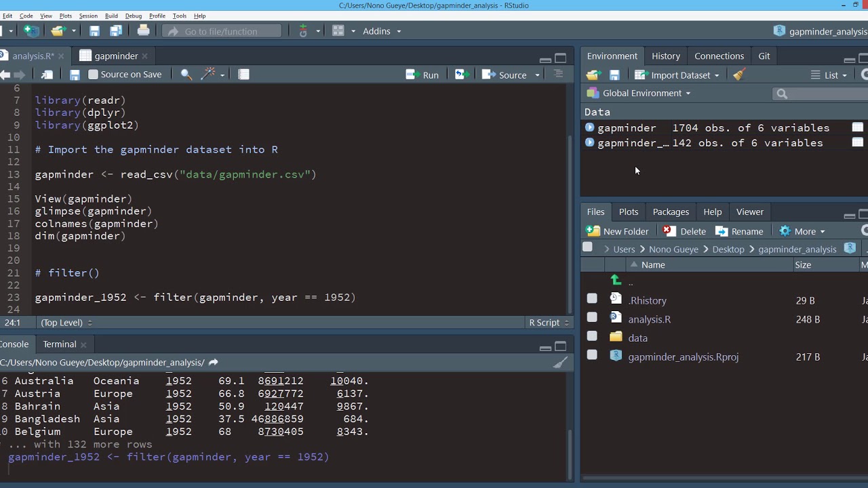868x488 pixels.
Task: Save the workspace in the Environment pane
Action: click(614, 75)
